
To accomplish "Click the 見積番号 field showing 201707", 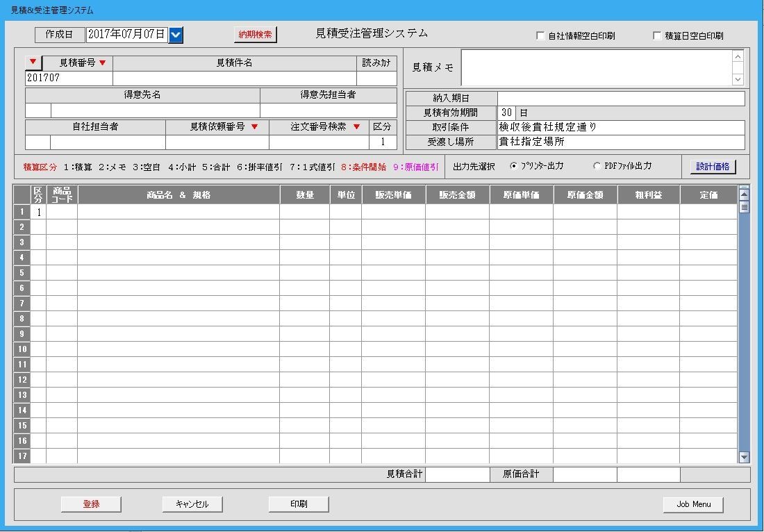I will pos(69,78).
